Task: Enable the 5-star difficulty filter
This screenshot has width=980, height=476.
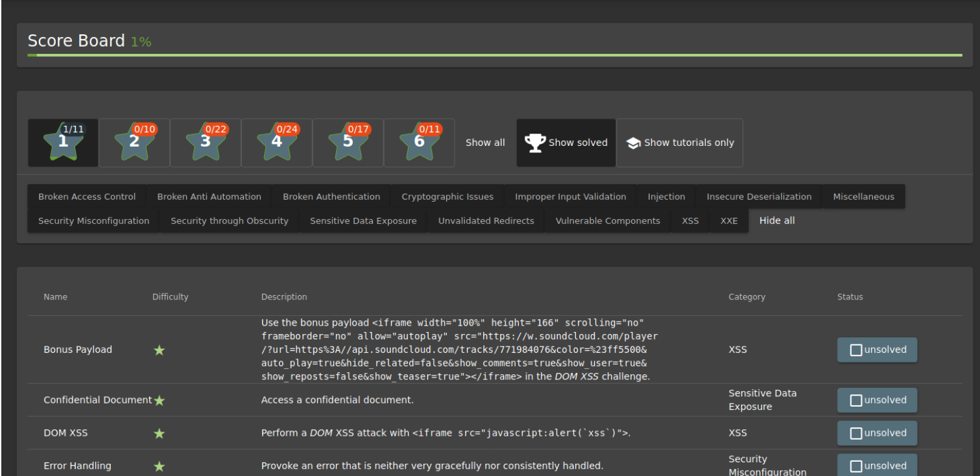Action: click(x=348, y=143)
